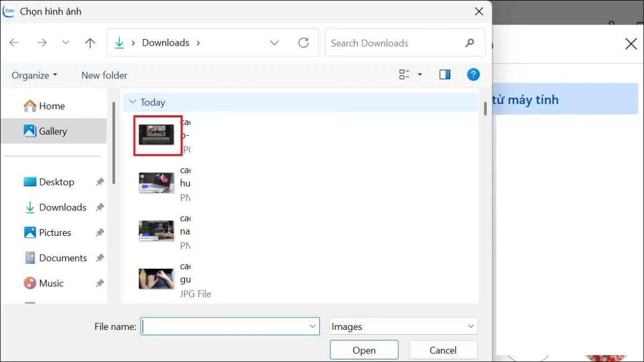Open the address bar dropdown chevron

click(274, 42)
